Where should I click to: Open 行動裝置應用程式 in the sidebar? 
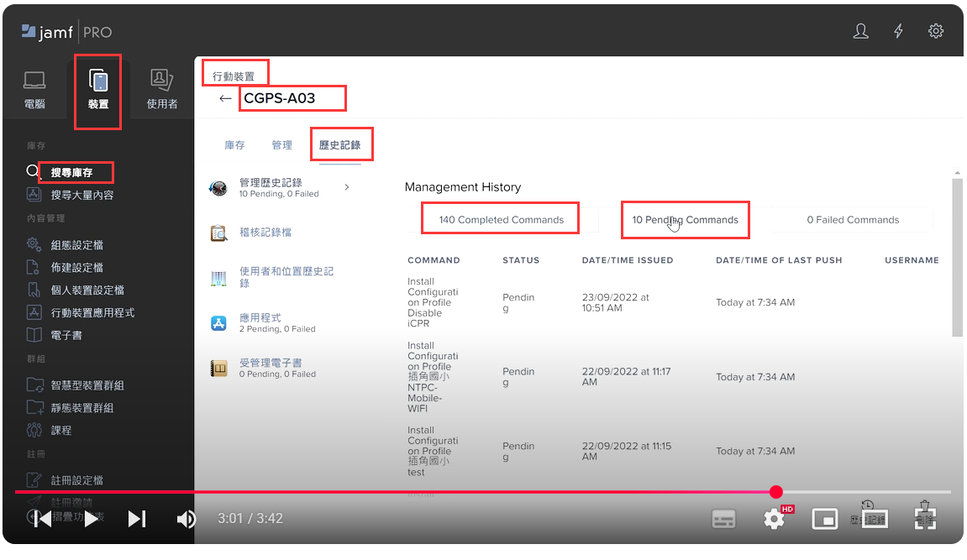point(92,313)
